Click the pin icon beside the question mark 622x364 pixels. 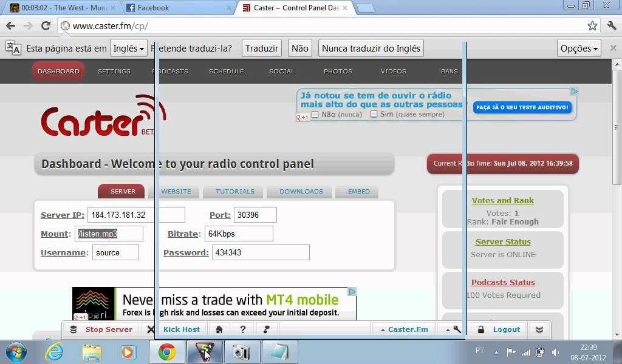pyautogui.click(x=267, y=329)
